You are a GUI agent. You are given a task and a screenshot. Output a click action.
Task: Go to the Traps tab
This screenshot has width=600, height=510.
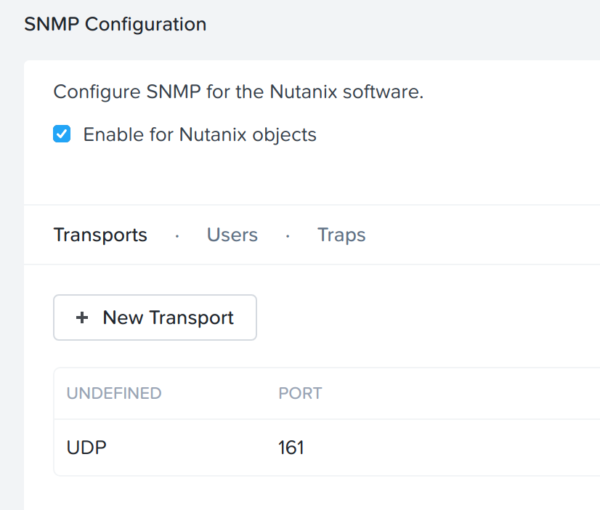[x=341, y=235]
